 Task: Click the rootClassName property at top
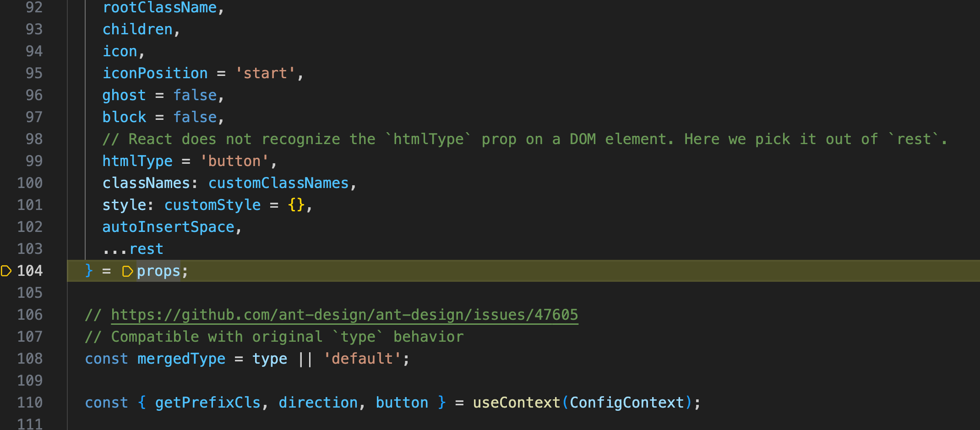[159, 7]
